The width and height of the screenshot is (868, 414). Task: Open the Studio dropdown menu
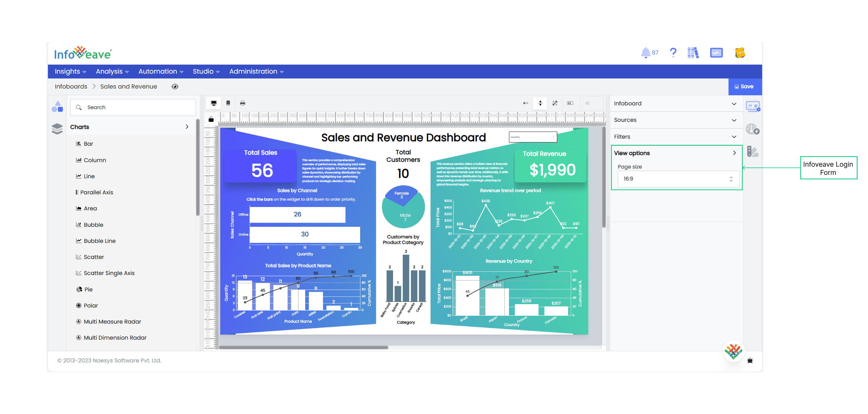[x=205, y=72]
